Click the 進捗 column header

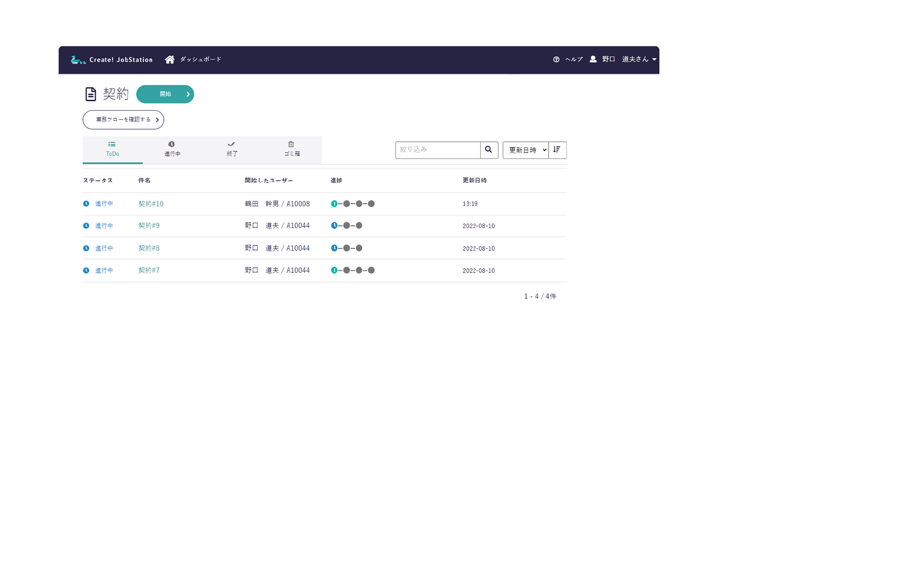(336, 181)
